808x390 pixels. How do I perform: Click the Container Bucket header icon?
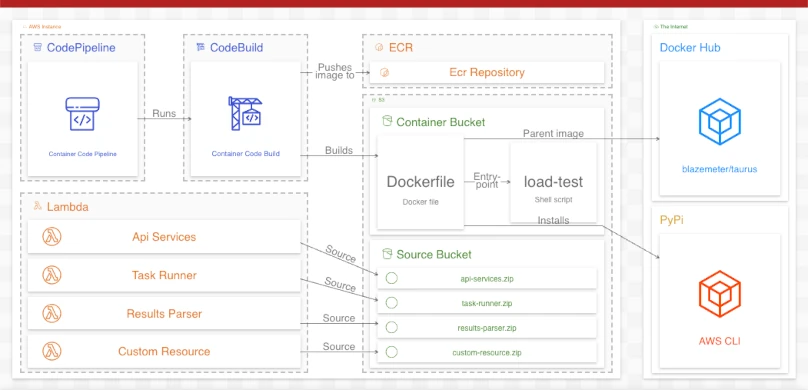(386, 122)
